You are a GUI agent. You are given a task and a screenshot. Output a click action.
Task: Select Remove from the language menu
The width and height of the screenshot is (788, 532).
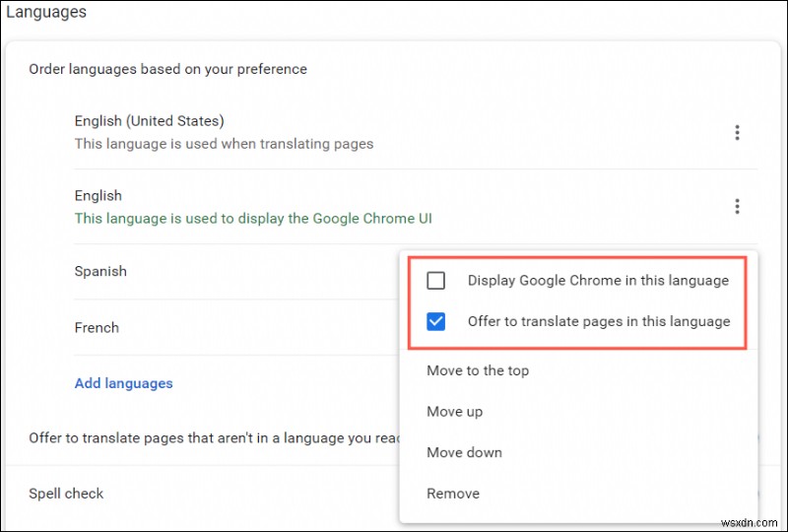coord(453,494)
